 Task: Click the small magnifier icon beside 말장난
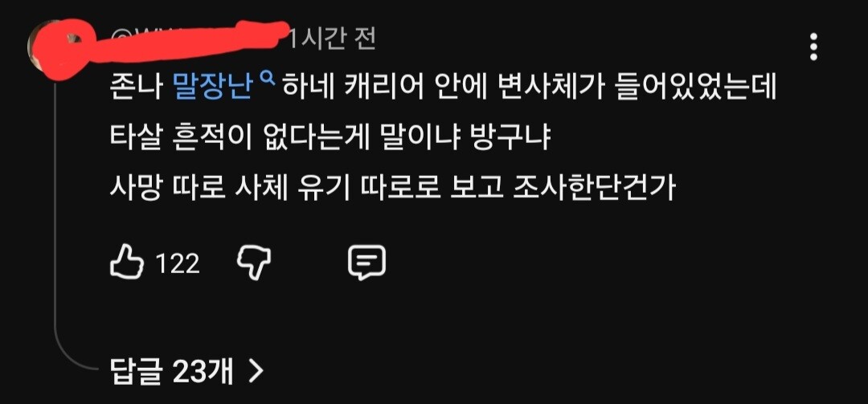point(268,81)
